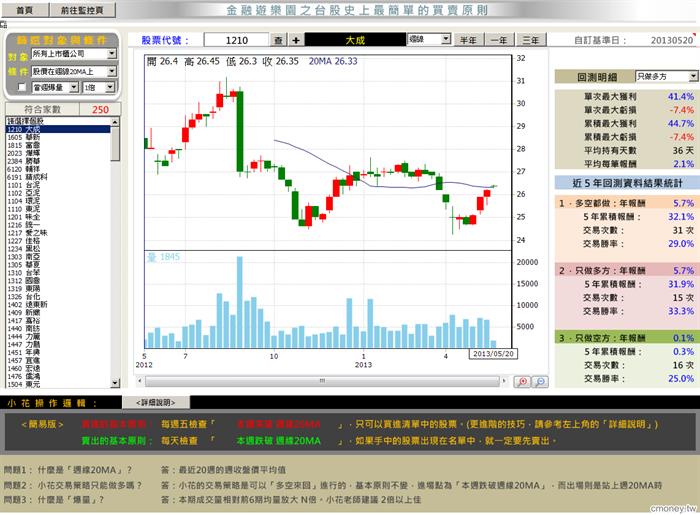Click the custom base date field 20130520

coord(671,40)
